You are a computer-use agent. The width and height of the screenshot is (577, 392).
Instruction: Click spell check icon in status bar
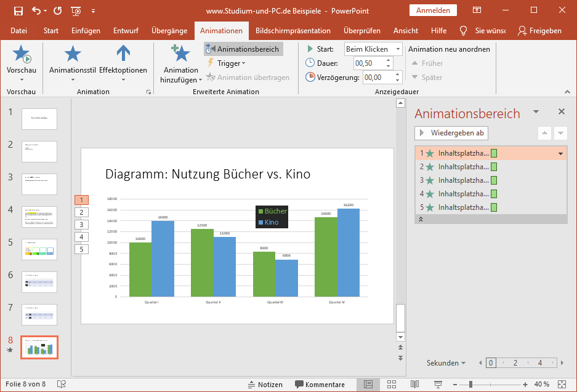coord(62,384)
